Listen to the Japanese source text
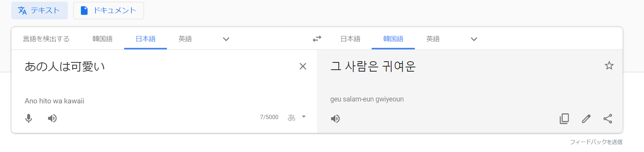Viewport: 644px width, 152px height. tap(52, 118)
